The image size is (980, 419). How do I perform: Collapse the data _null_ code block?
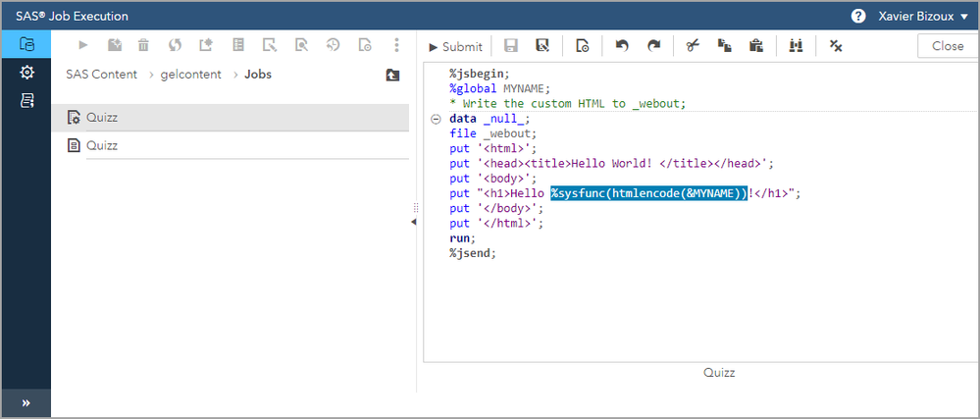pos(436,119)
